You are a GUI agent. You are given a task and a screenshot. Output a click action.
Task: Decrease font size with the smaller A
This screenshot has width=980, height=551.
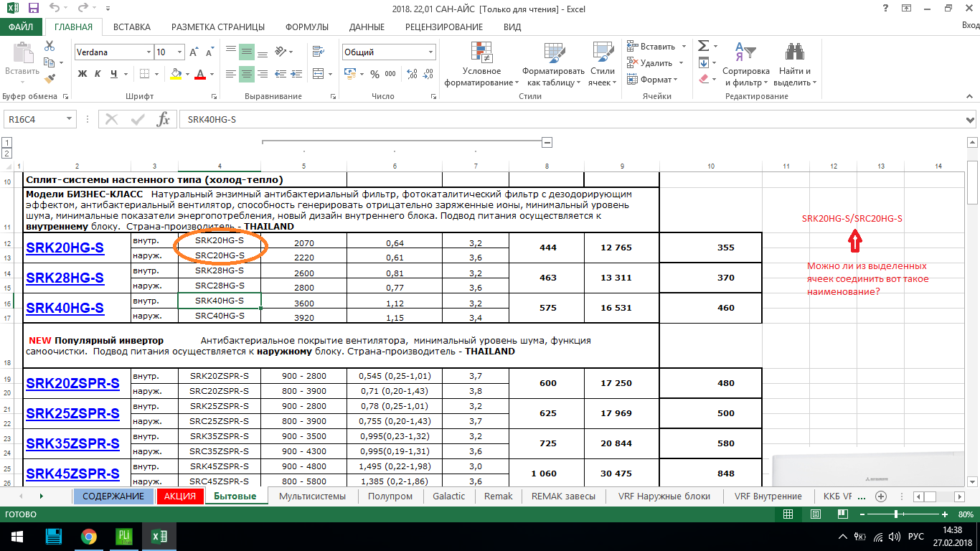[x=209, y=52]
